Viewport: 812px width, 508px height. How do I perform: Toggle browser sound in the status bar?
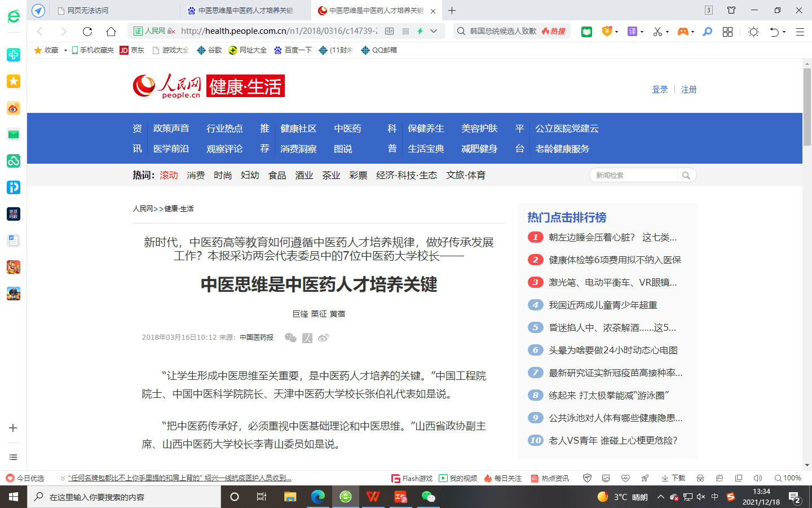coord(757,478)
